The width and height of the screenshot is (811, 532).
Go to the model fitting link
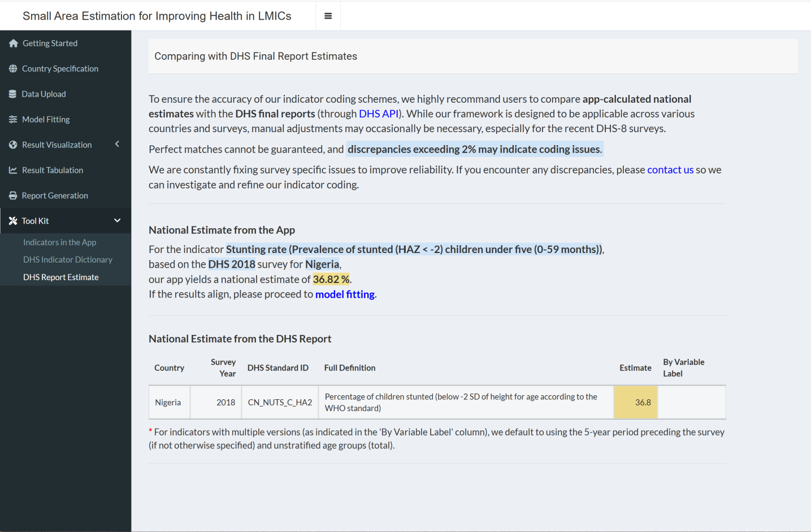[345, 294]
